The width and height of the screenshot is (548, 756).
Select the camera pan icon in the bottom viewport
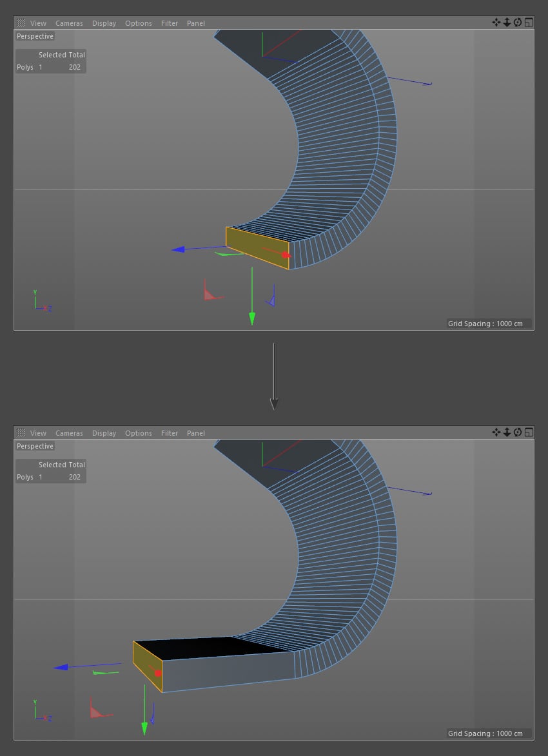pyautogui.click(x=496, y=432)
